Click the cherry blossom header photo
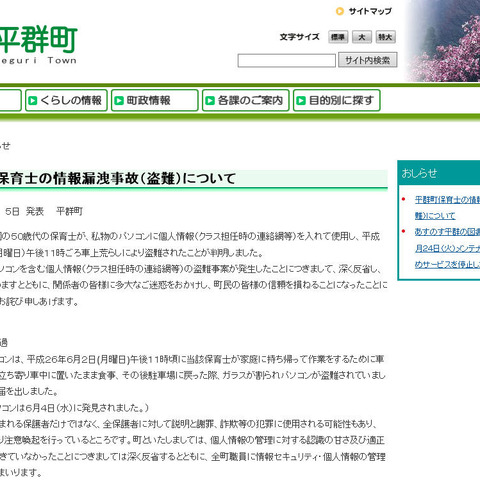Screen dimensions: 480x480 [x=442, y=41]
